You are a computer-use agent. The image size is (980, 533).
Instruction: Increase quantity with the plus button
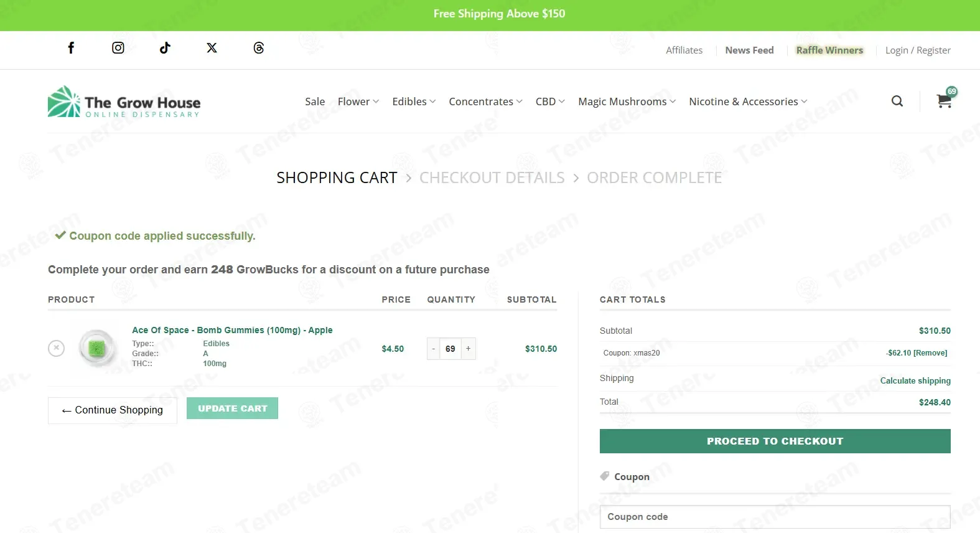pyautogui.click(x=469, y=349)
